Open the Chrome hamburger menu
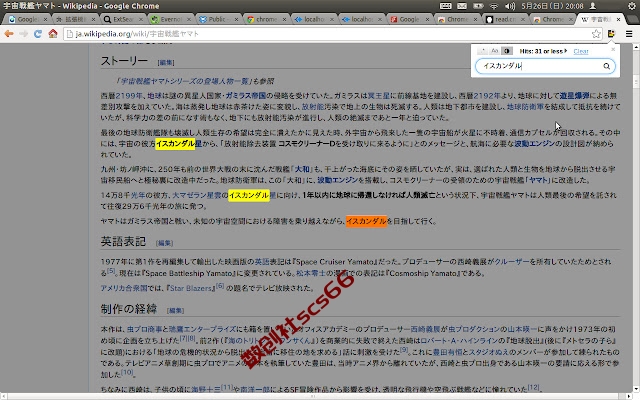Viewport: 640px width, 400px height. tap(629, 34)
